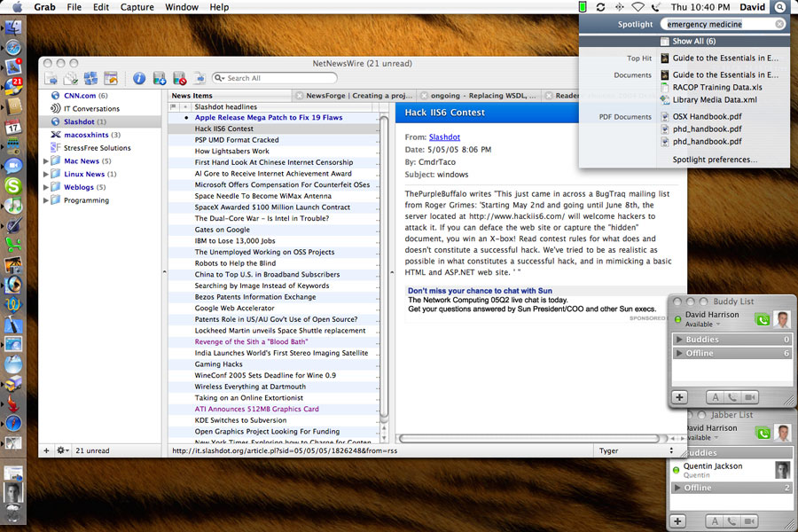Image resolution: width=798 pixels, height=532 pixels.
Task: Open the Tyger style popup menu
Action: [x=636, y=450]
